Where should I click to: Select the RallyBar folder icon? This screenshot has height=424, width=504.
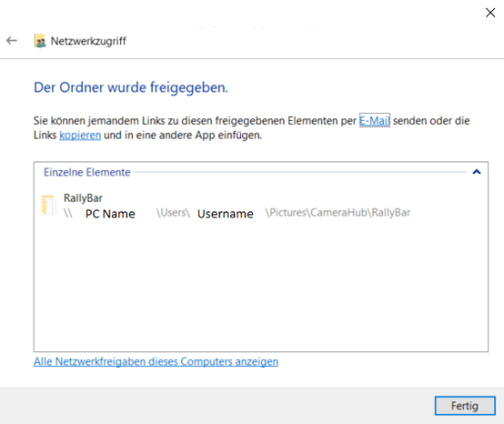(x=49, y=206)
